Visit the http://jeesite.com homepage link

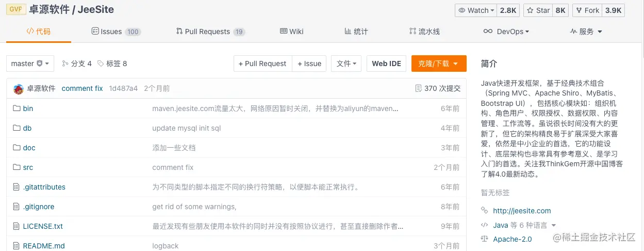coord(522,211)
